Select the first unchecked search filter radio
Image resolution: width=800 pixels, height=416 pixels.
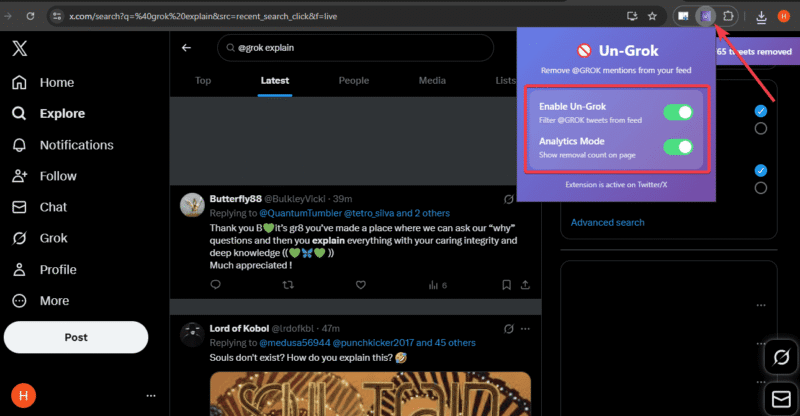click(x=760, y=129)
